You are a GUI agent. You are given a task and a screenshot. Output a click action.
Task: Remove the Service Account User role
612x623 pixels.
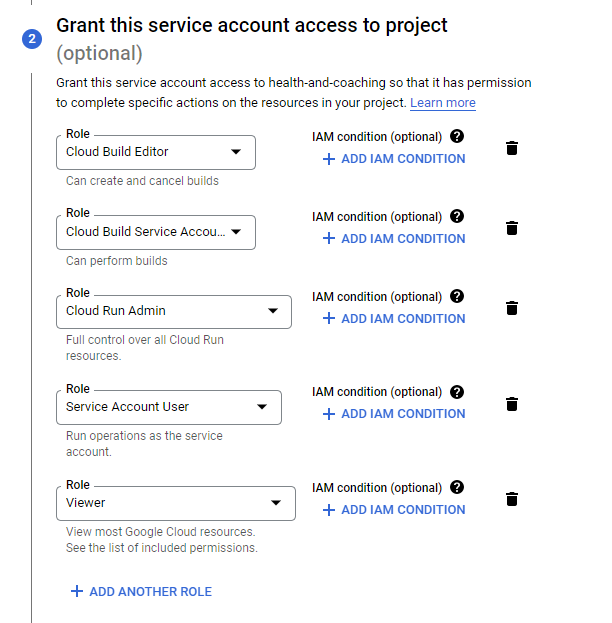(512, 404)
